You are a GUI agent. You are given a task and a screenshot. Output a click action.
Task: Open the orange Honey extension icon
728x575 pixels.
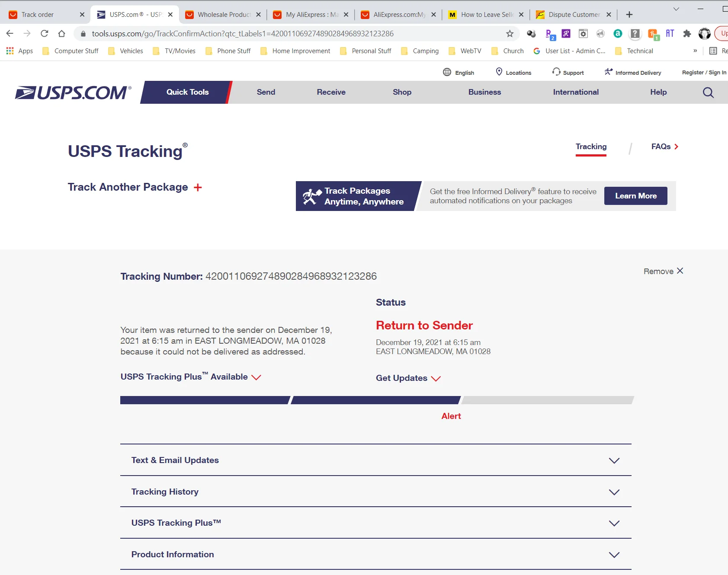[653, 34]
